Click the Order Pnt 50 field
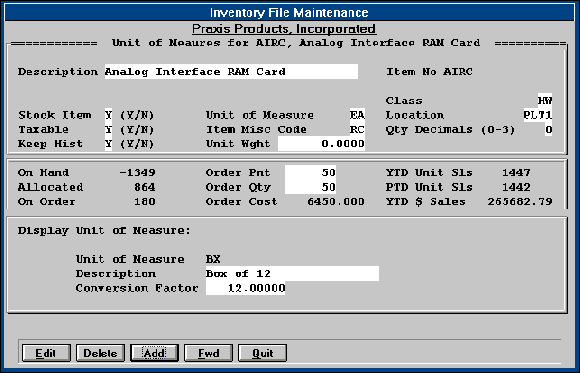 [x=310, y=172]
